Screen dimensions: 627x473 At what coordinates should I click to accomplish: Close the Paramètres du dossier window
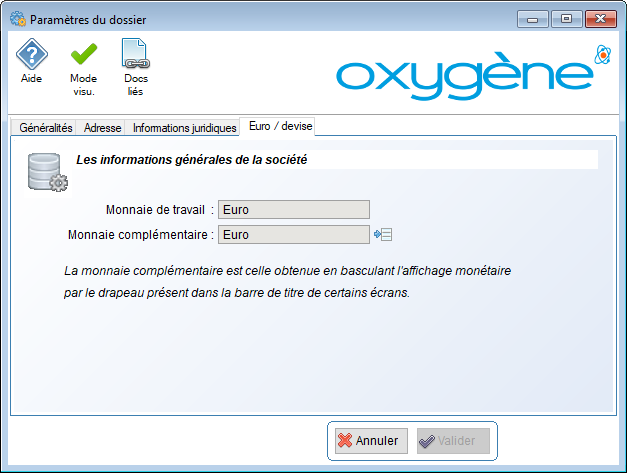(x=600, y=19)
